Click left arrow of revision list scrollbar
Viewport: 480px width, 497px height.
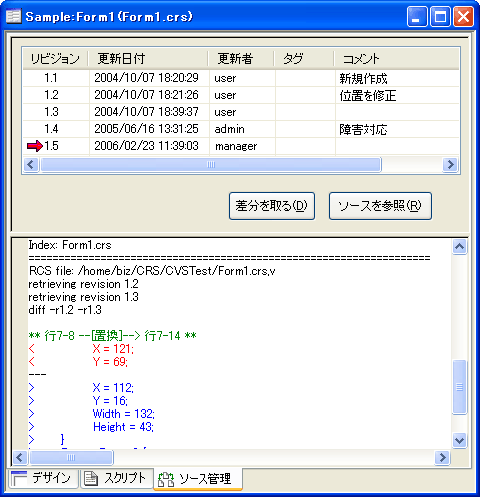pyautogui.click(x=31, y=165)
